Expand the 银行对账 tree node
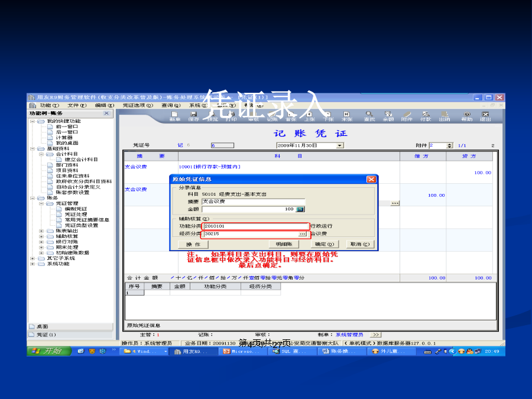Screen dimensions: 532x399 pos(41,242)
